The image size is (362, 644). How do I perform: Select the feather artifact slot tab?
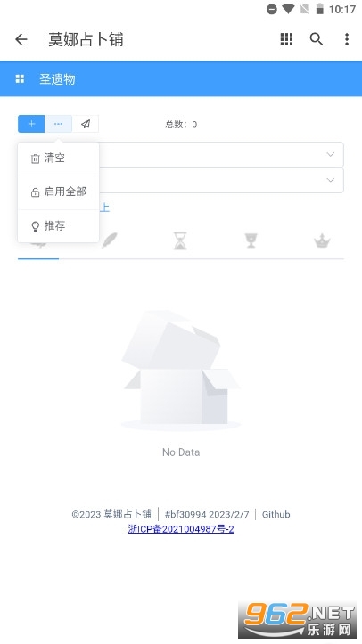(110, 240)
